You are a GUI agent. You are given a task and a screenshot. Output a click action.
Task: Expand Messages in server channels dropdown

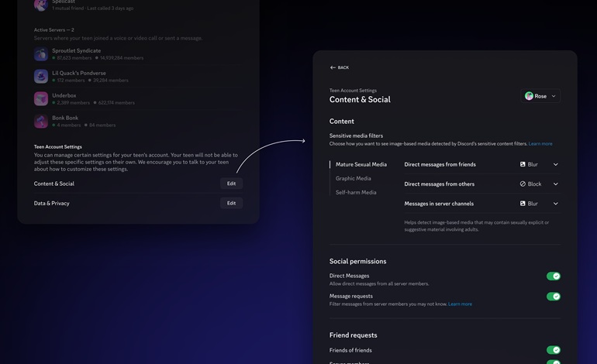(555, 204)
